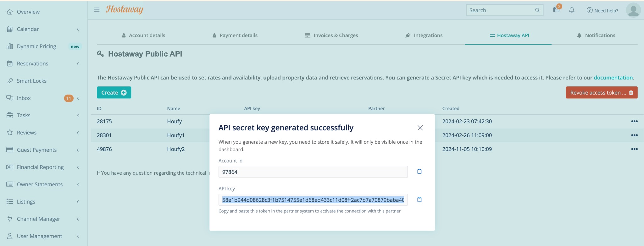This screenshot has height=246, width=644.
Task: Open the options menu for row 28301
Action: click(634, 135)
